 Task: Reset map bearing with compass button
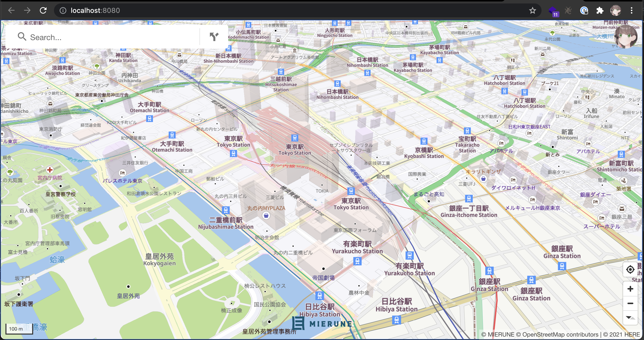(630, 317)
